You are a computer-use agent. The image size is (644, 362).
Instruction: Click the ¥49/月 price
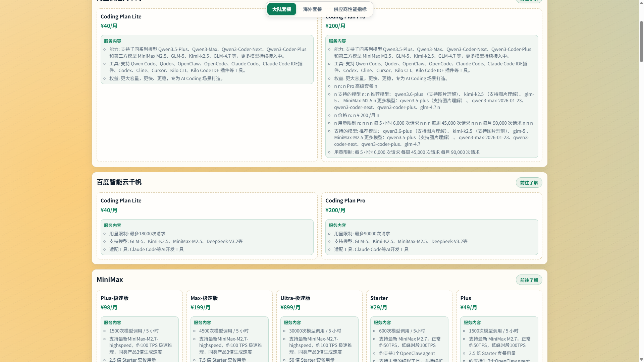[469, 307]
